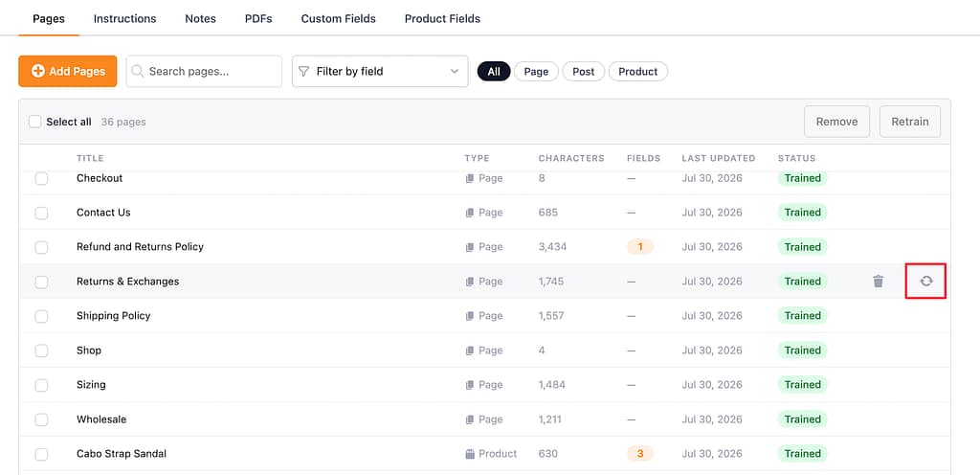
Task: Focus the Search pages input field
Action: pyautogui.click(x=204, y=71)
